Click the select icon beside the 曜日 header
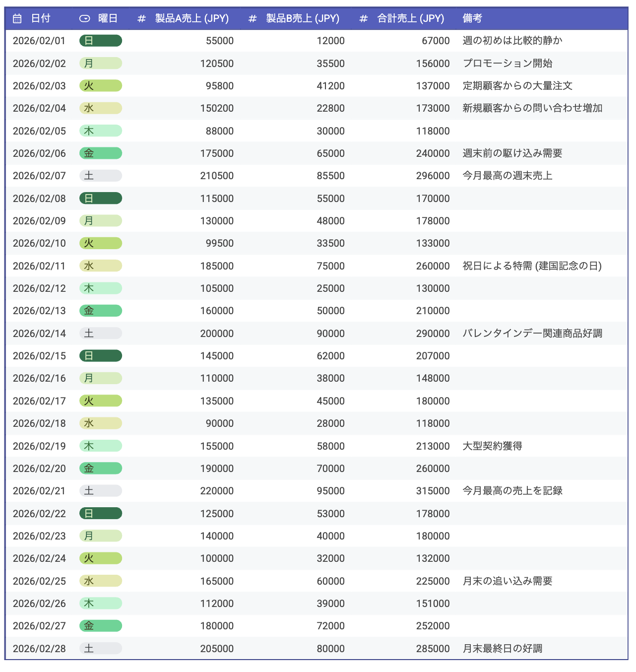 coord(84,18)
